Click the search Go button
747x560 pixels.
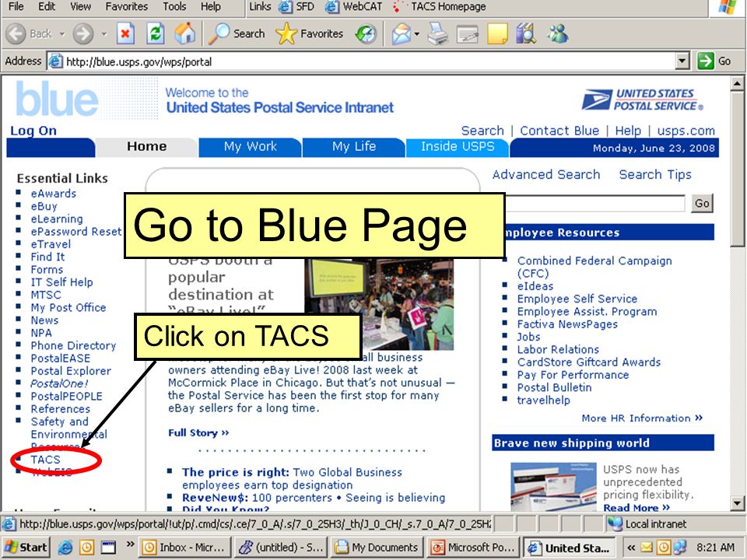[702, 203]
